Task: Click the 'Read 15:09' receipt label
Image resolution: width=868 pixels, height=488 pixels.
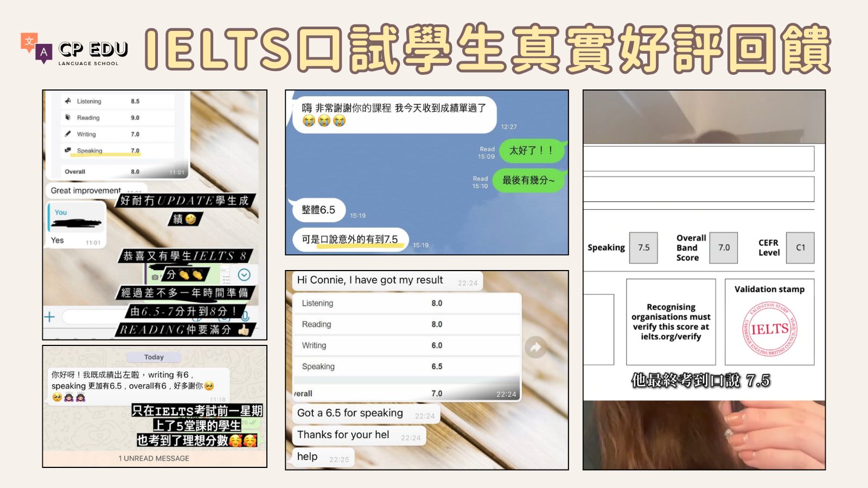Action: tap(486, 153)
